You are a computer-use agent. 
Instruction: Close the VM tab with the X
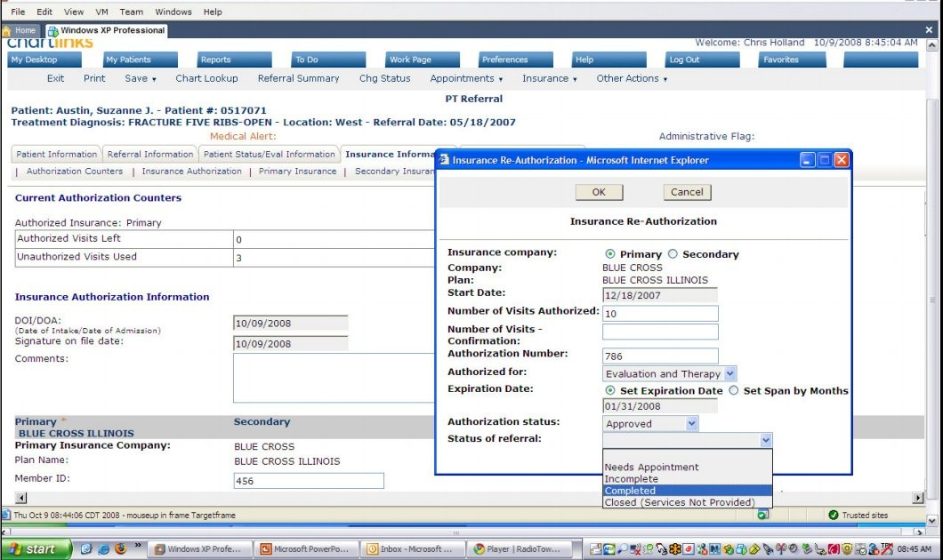(929, 29)
